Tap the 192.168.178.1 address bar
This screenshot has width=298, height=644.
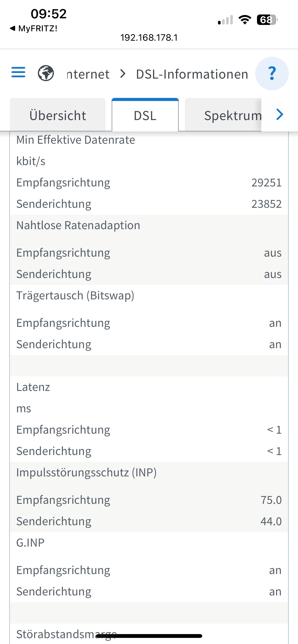(149, 38)
